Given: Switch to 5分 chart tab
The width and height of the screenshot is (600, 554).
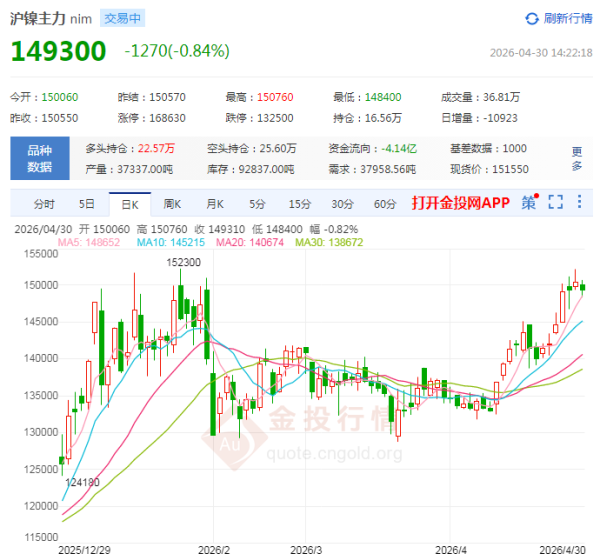Looking at the screenshot, I should point(257,204).
